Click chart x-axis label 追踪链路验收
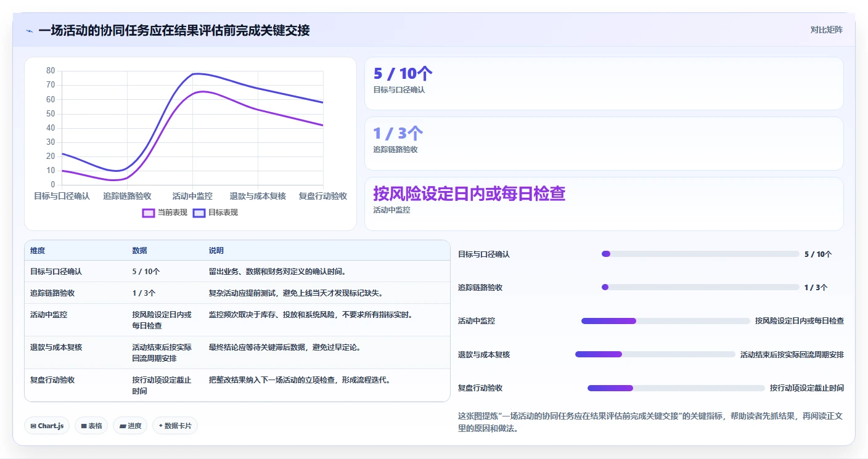This screenshot has height=459, width=868. point(128,196)
